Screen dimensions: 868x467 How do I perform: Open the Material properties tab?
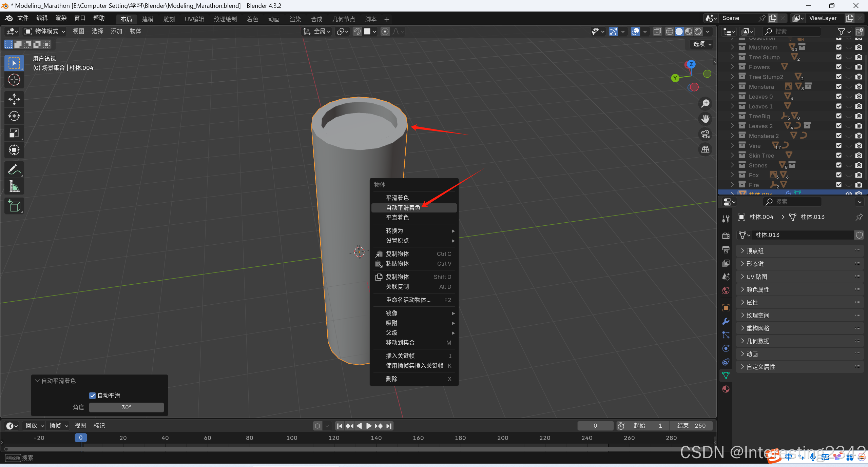tap(726, 389)
